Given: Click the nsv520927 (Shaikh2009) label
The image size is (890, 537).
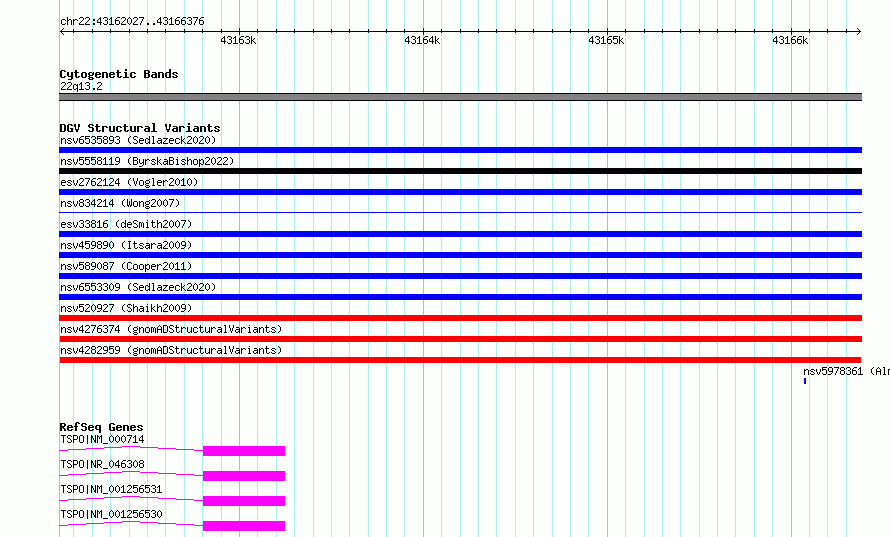Looking at the screenshot, I should (126, 308).
